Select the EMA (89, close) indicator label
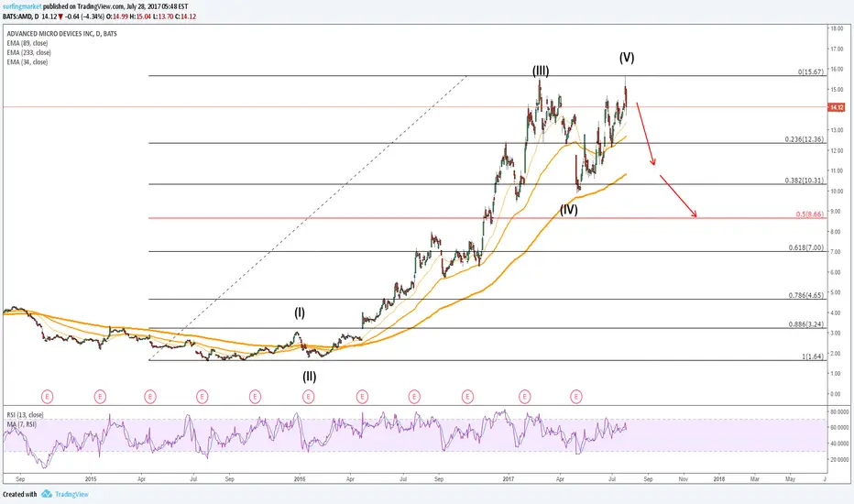This screenshot has height=504, width=854. (27, 43)
